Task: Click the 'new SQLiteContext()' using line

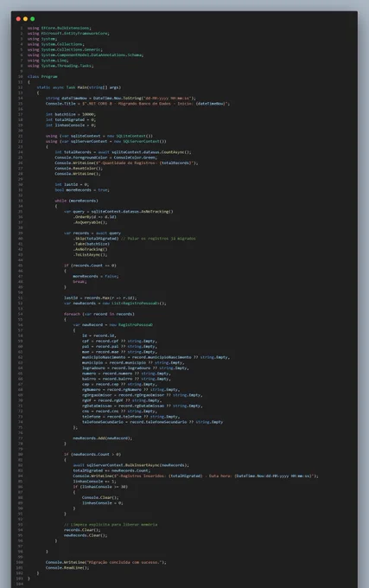Action: 99,136
